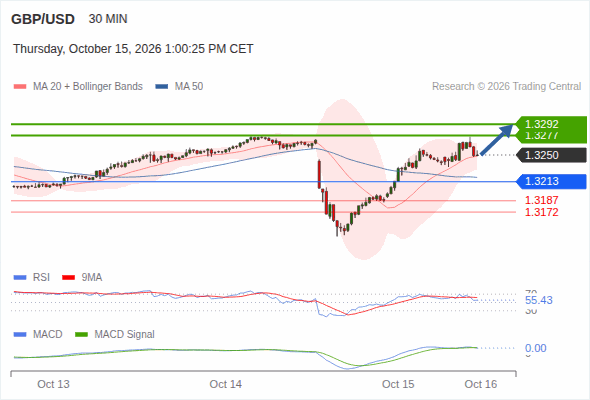This screenshot has width=590, height=400.
Task: Click the blue RSI legend swatch
Action: pos(20,278)
